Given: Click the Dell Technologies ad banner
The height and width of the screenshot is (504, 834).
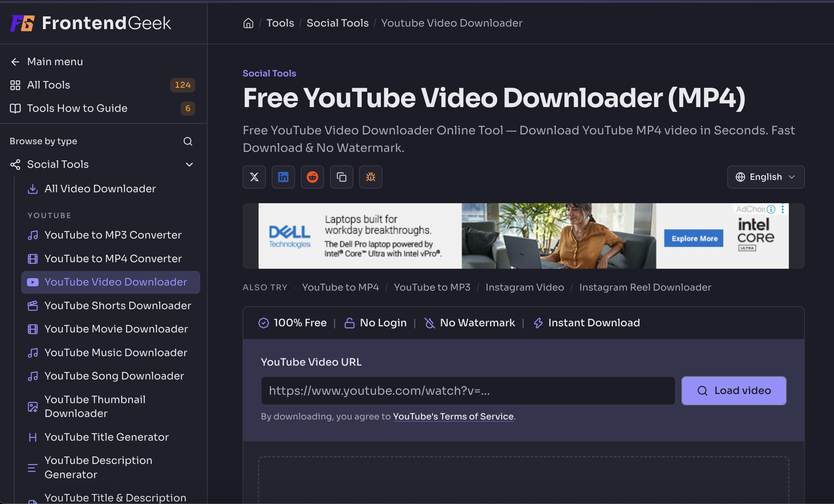Looking at the screenshot, I should click(524, 236).
